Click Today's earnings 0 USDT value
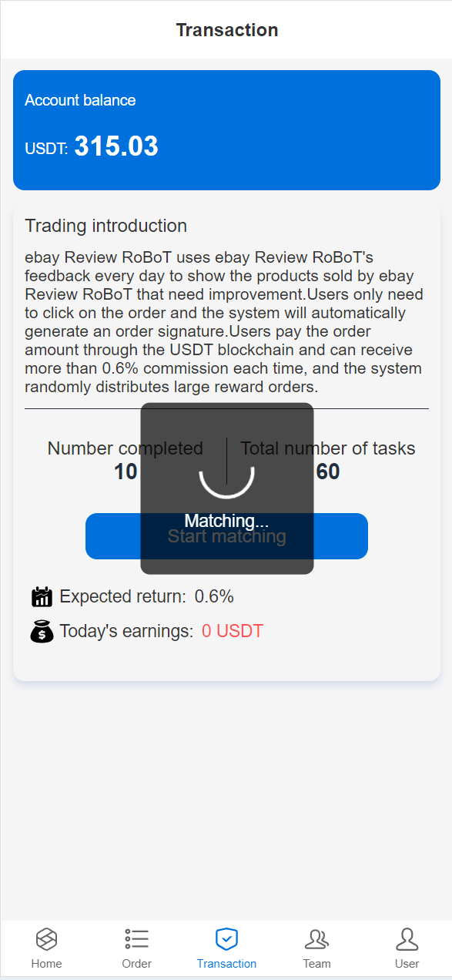The height and width of the screenshot is (980, 452). (233, 632)
